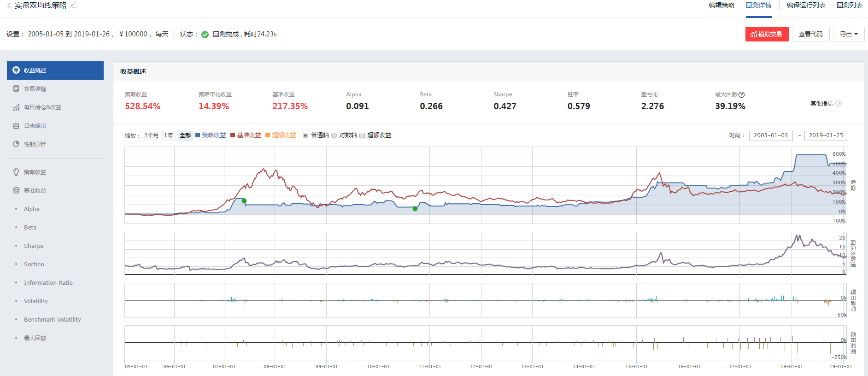Click the 528.54% strategy return value
Screen dimensions: 868x376
point(143,106)
